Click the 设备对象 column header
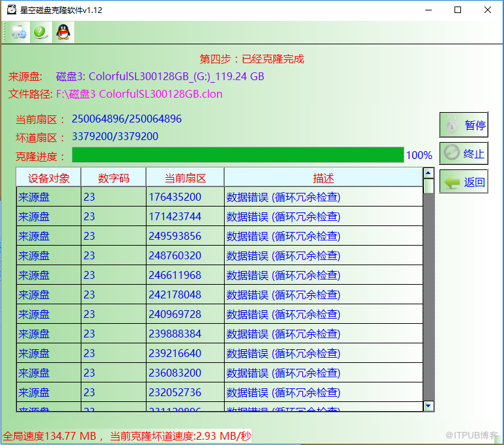This screenshot has width=504, height=445. 49,178
